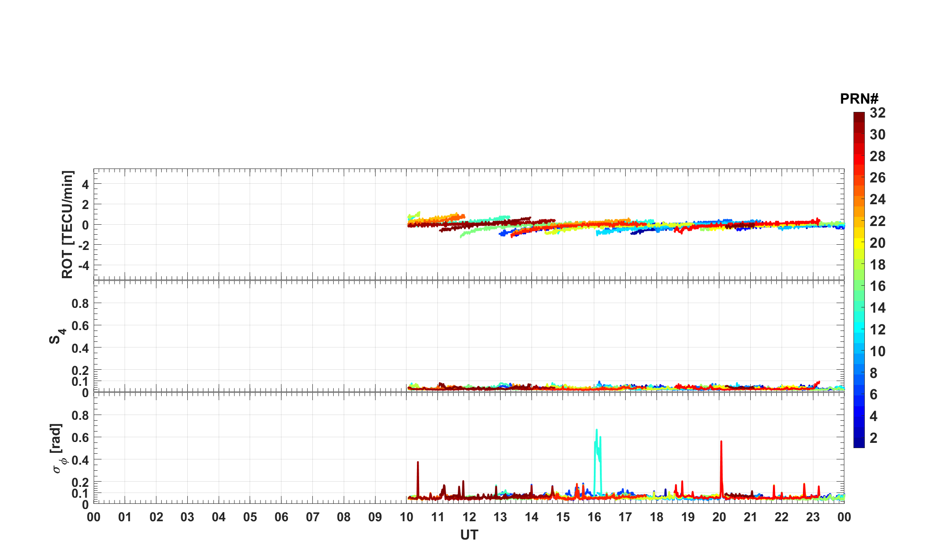Click the dark blue bottom of colorbar
The image size is (938, 560).
pos(859,443)
